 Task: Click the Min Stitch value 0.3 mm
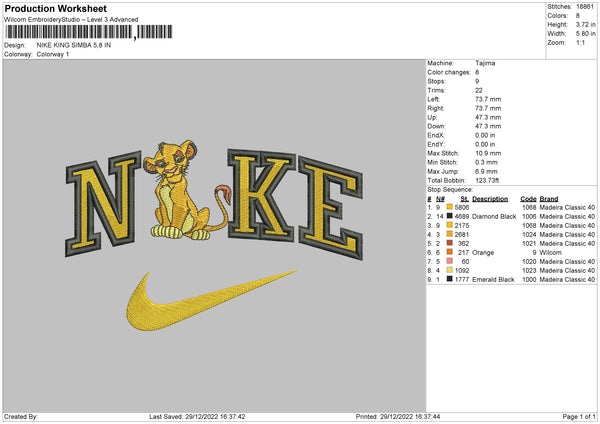pos(486,162)
